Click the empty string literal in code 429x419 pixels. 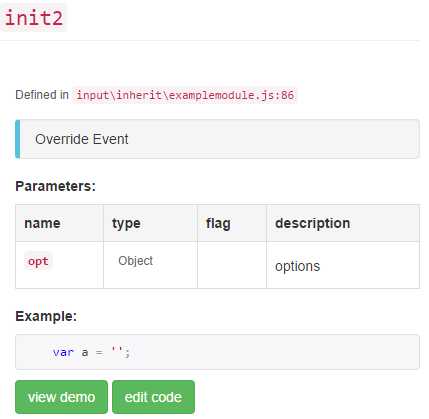[117, 351]
